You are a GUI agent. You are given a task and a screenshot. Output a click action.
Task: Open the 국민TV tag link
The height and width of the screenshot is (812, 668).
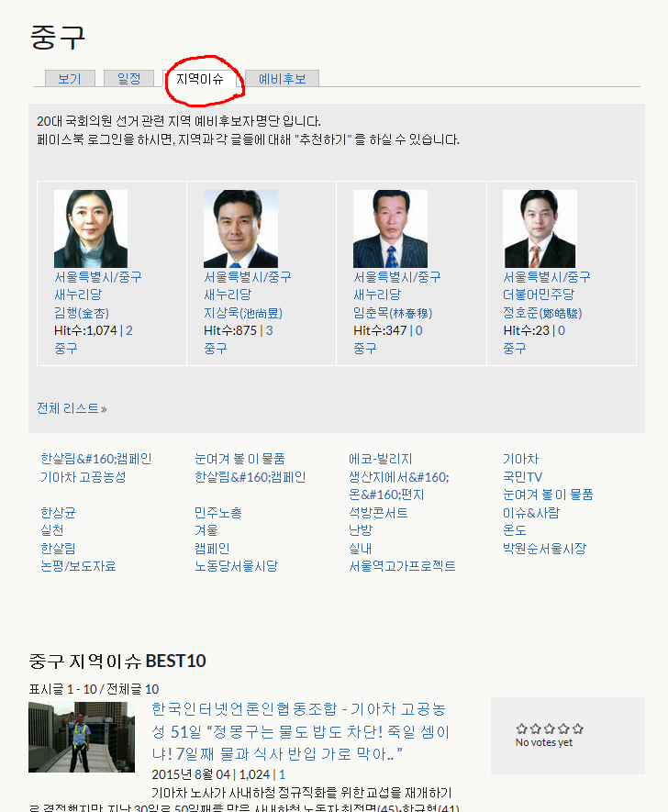522,477
